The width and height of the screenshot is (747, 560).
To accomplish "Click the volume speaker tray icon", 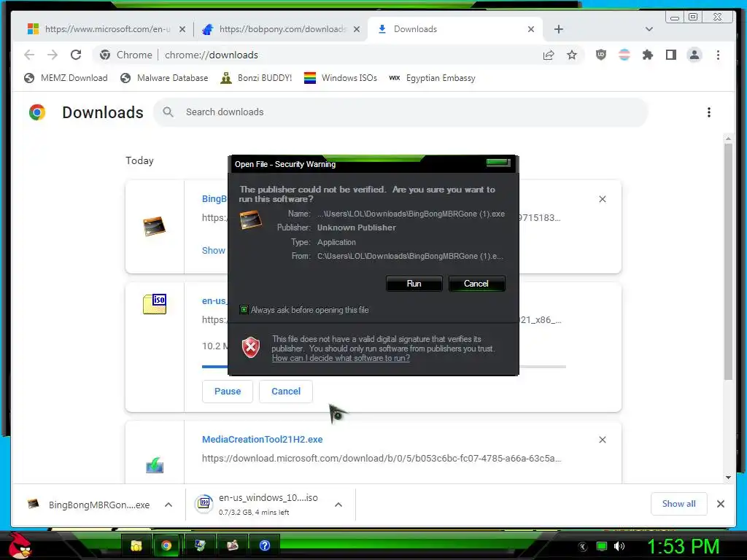I will coord(619,546).
